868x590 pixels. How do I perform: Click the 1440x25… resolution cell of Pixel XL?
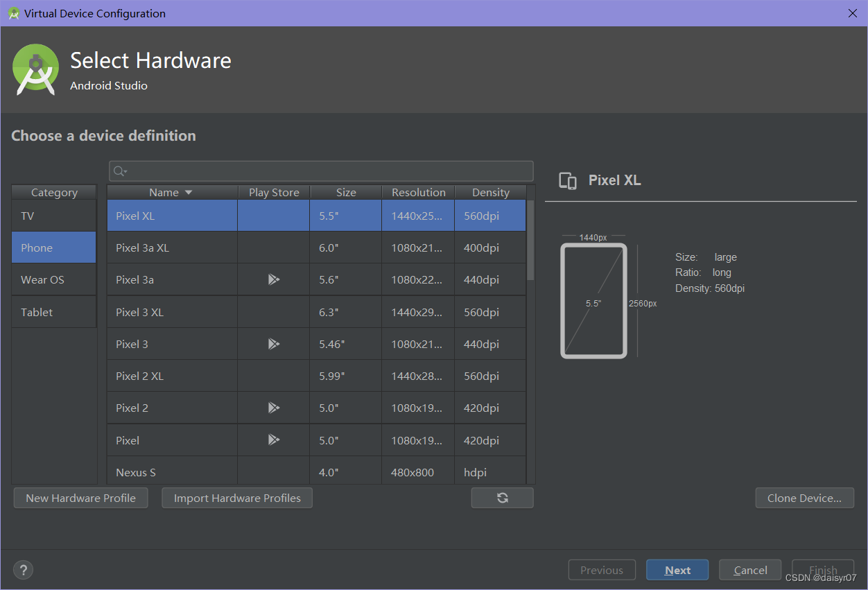418,216
